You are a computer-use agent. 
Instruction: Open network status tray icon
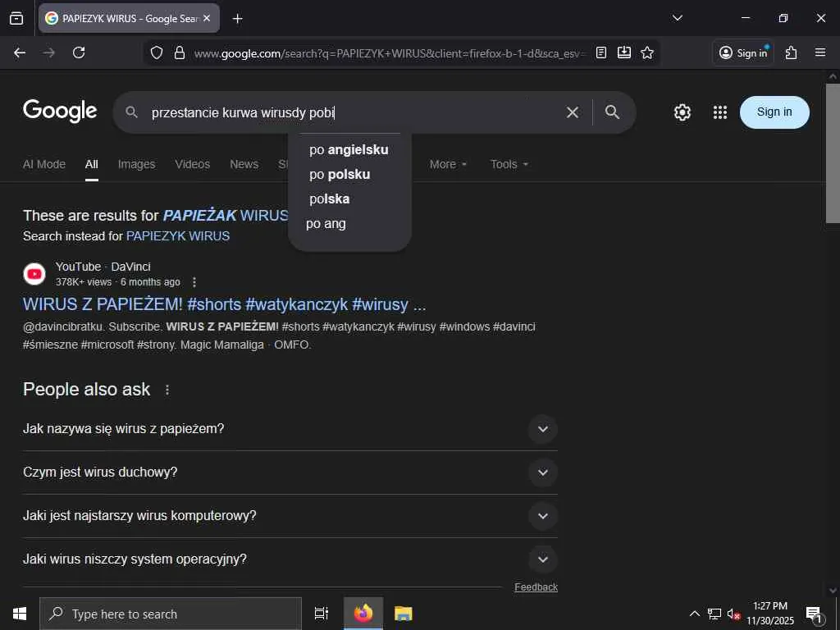point(714,614)
